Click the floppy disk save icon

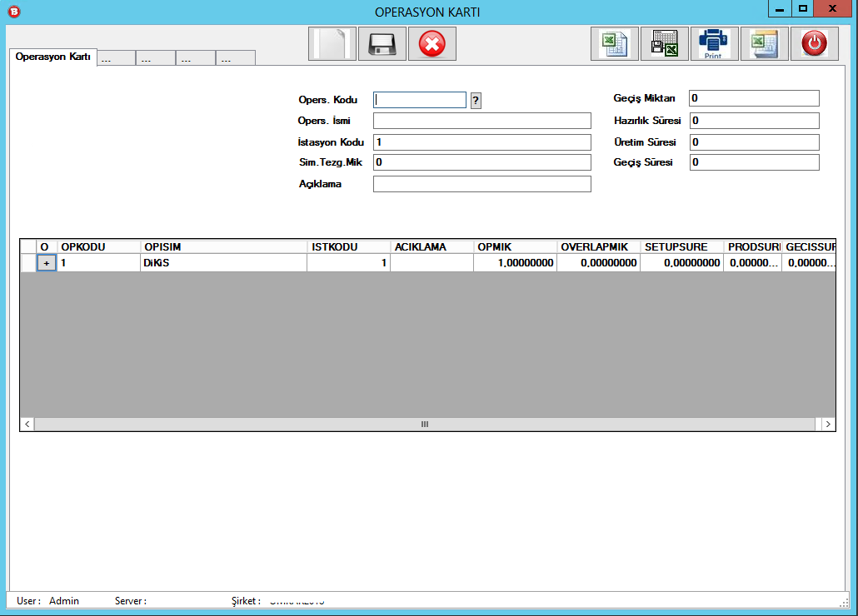coord(382,44)
